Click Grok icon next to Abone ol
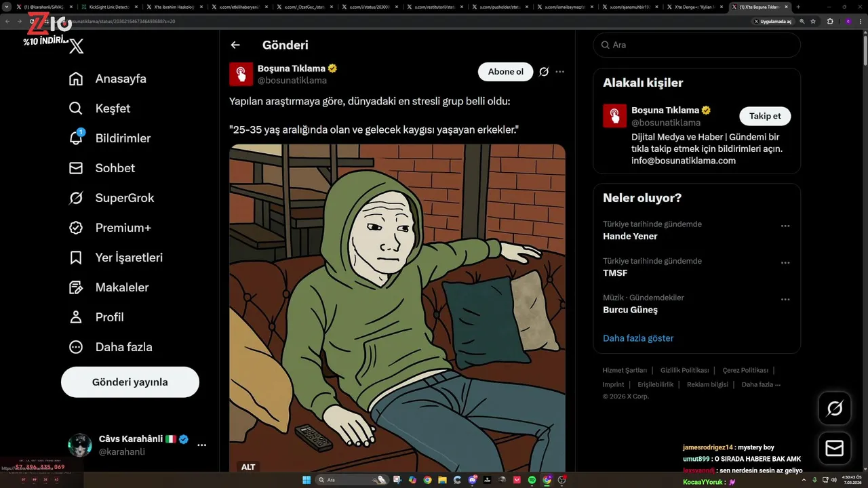Screen dimensions: 868x488 544,72
